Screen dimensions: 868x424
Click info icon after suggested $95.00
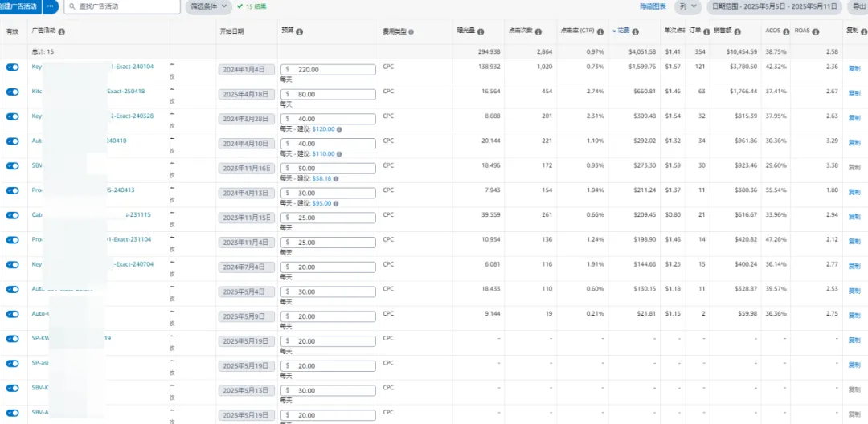click(x=335, y=203)
